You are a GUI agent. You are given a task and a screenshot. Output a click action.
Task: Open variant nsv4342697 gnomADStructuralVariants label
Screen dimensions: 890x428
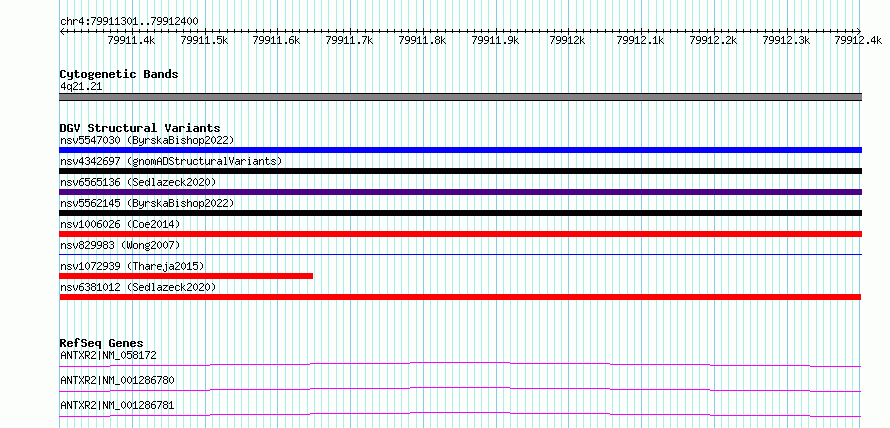coord(171,161)
